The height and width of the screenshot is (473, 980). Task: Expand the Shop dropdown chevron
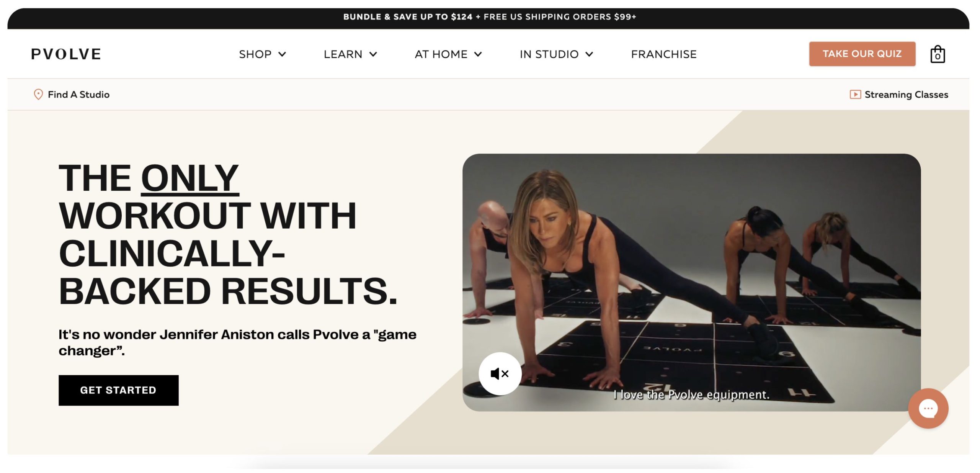coord(282,54)
